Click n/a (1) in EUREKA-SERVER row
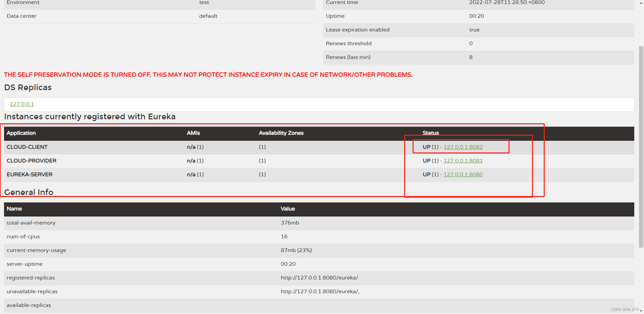This screenshot has width=644, height=314. pyautogui.click(x=195, y=175)
